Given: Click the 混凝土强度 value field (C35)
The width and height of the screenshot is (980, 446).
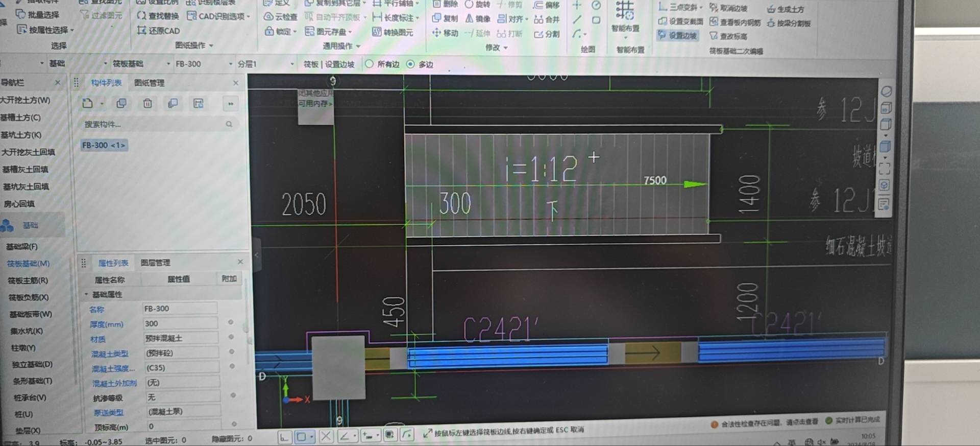Looking at the screenshot, I should click(x=182, y=368).
